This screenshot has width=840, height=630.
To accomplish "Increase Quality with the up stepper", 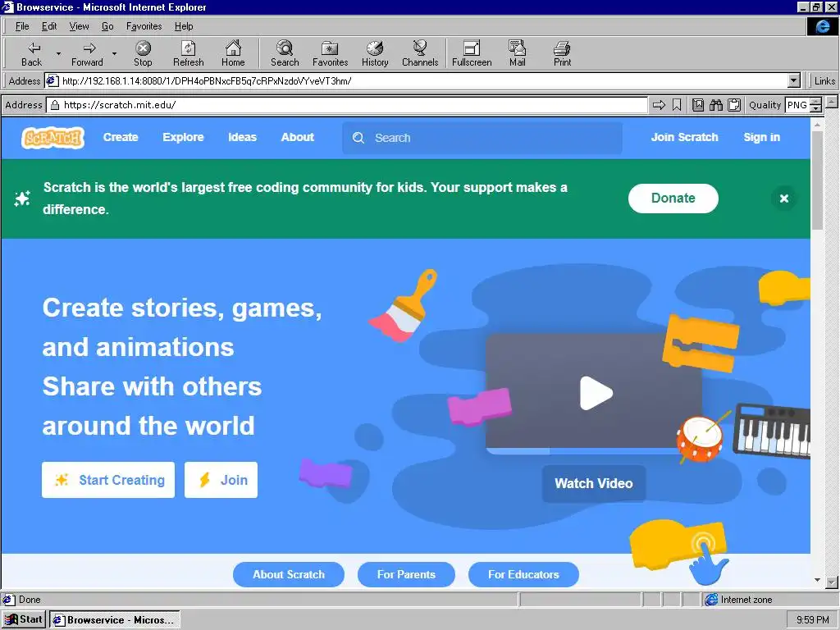I will pos(815,101).
